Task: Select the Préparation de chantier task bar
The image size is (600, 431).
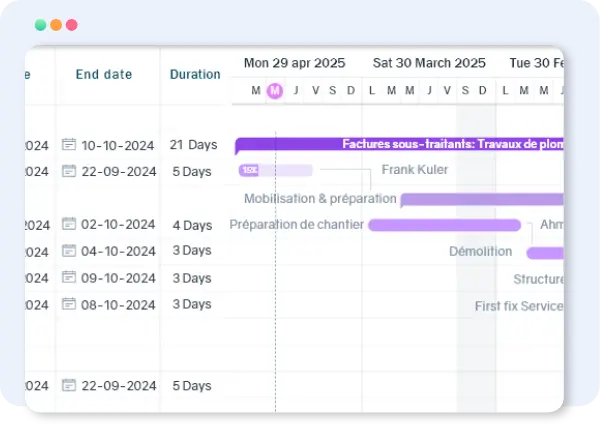Action: coord(444,225)
